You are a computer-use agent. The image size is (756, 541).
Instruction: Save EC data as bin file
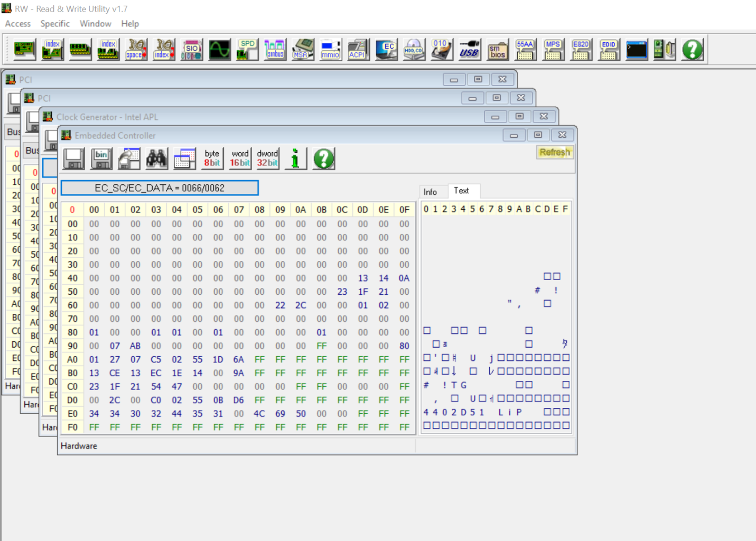click(101, 158)
